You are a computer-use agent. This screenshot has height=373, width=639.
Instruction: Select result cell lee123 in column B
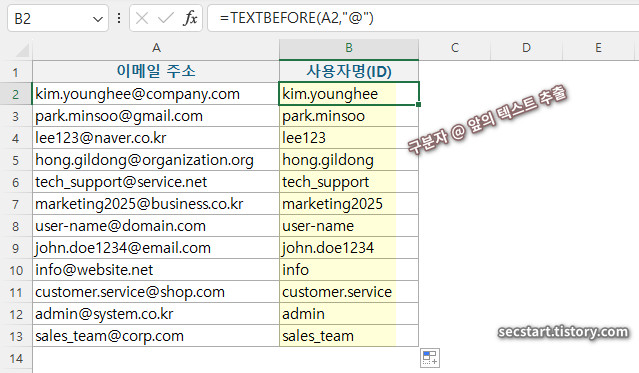click(x=349, y=138)
